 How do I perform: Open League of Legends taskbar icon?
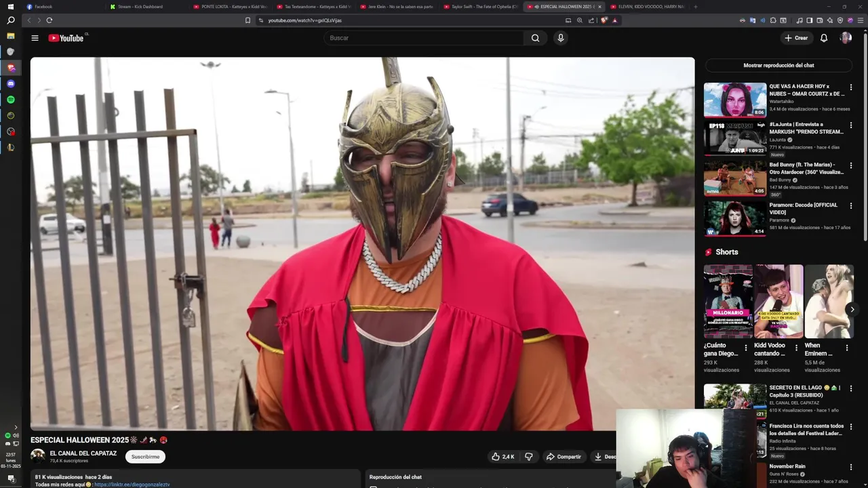click(x=10, y=147)
